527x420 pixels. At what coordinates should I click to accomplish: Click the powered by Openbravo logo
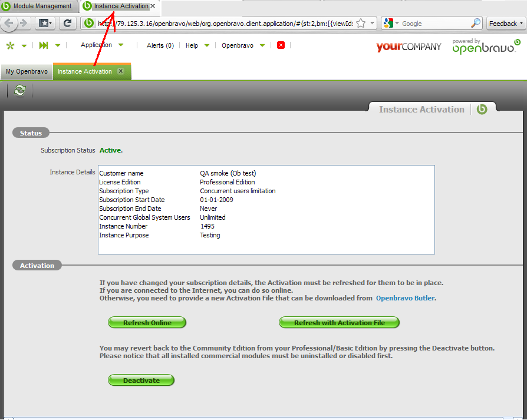tap(486, 47)
